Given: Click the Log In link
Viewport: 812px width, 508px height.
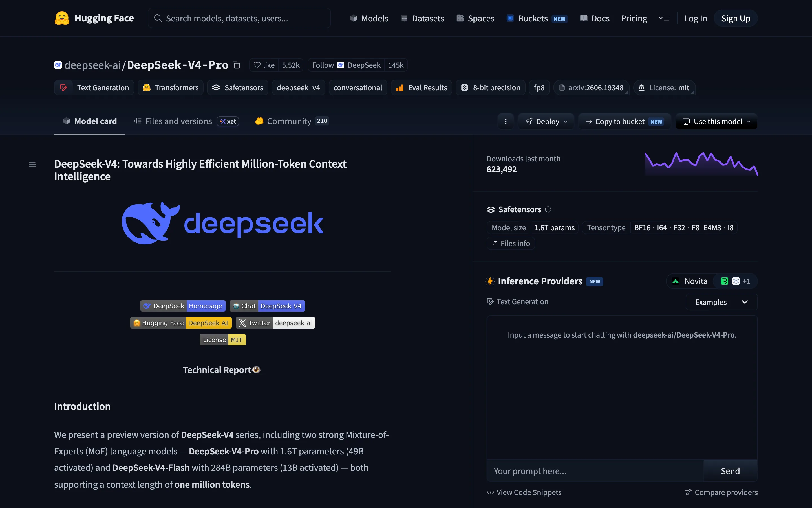Looking at the screenshot, I should 696,18.
